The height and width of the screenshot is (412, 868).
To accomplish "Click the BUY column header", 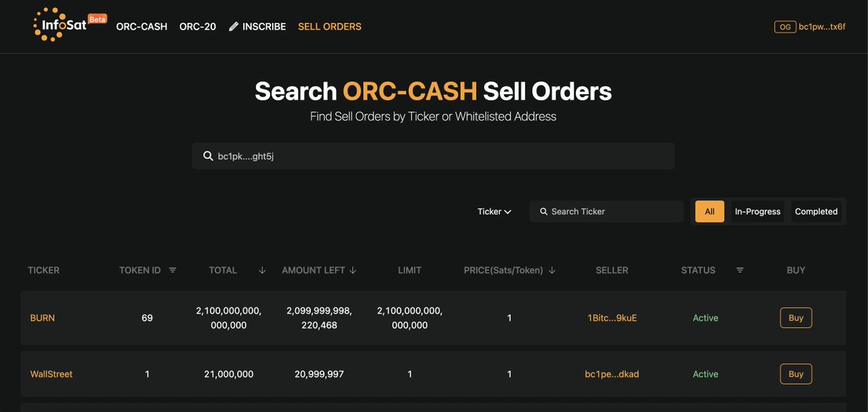I will (x=796, y=270).
